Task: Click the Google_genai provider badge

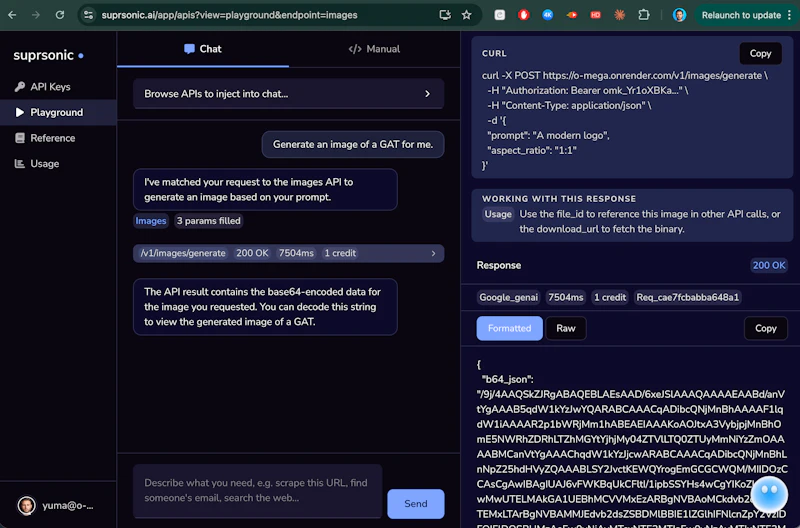Action: coord(509,297)
